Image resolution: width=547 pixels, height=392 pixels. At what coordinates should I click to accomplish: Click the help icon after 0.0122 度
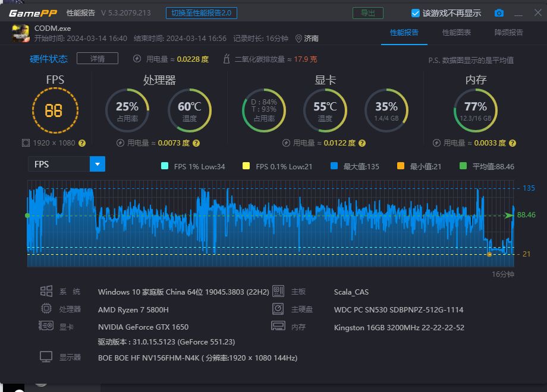pos(362,143)
